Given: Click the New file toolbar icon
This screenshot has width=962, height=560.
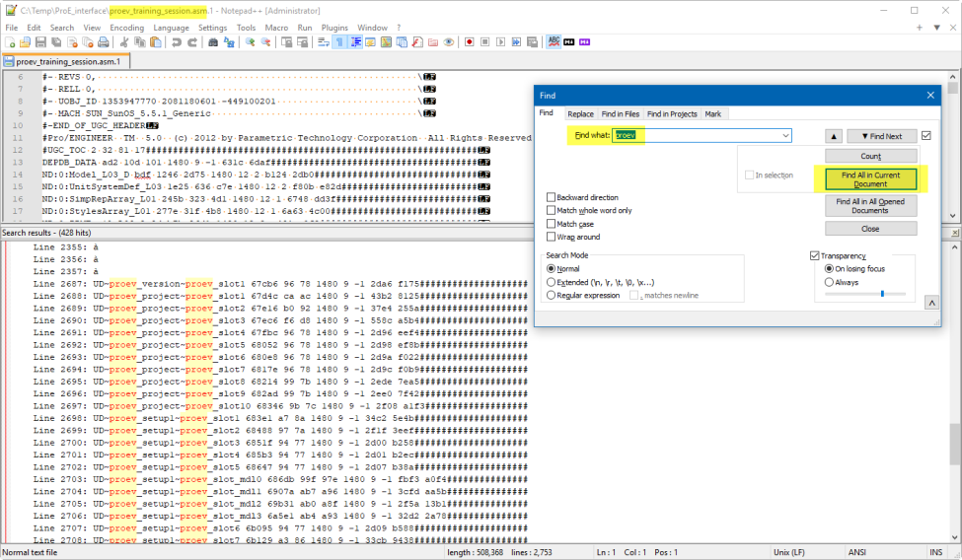Looking at the screenshot, I should 10,42.
